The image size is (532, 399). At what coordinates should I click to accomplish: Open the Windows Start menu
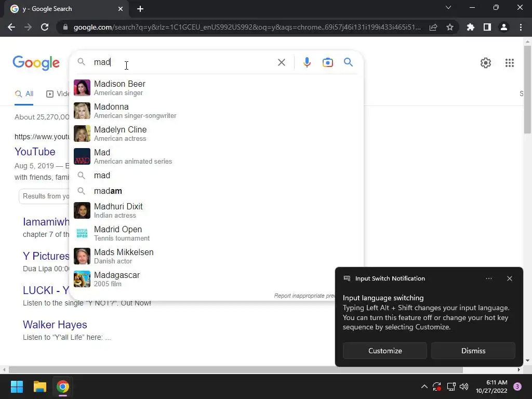pyautogui.click(x=17, y=387)
